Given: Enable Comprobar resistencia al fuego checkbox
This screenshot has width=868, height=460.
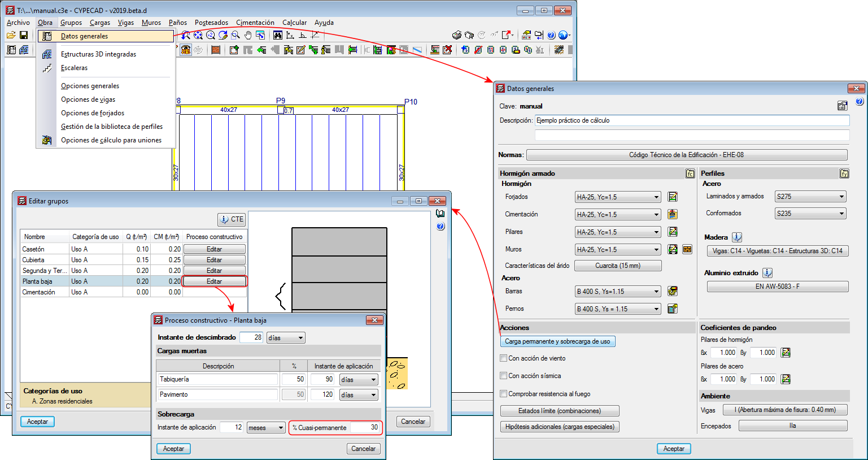Looking at the screenshot, I should pos(504,394).
